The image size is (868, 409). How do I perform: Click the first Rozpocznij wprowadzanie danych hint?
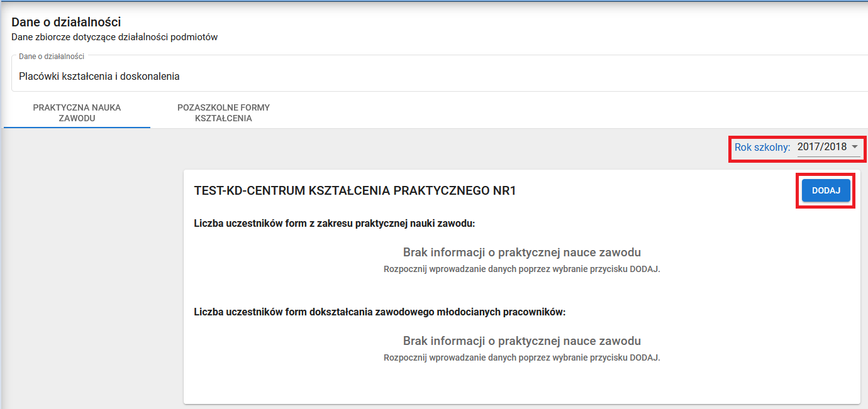[521, 269]
